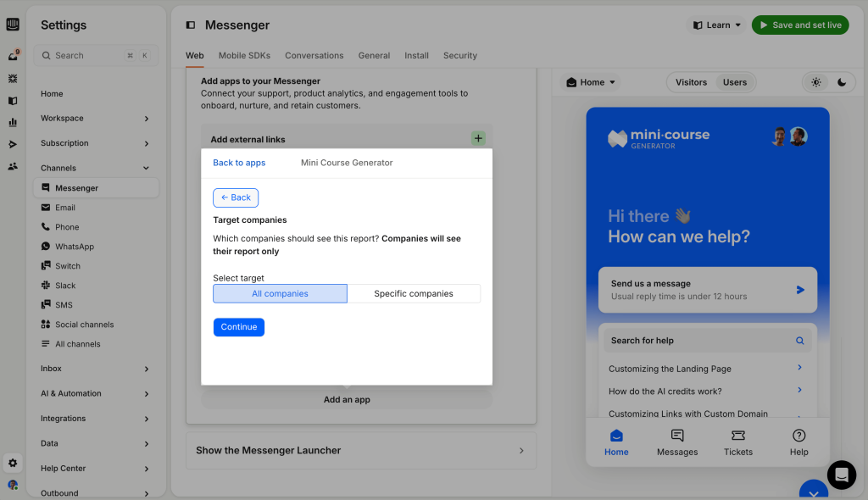Switch to the Security tab

(460, 55)
